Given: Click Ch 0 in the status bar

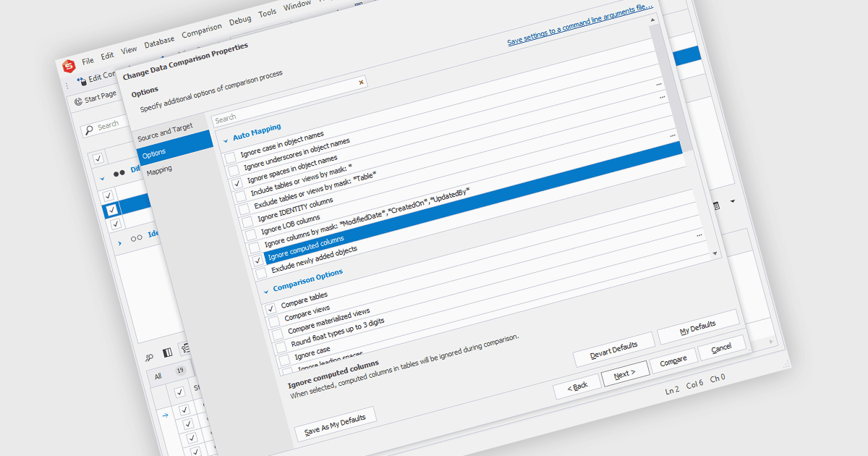Looking at the screenshot, I should pyautogui.click(x=718, y=377).
